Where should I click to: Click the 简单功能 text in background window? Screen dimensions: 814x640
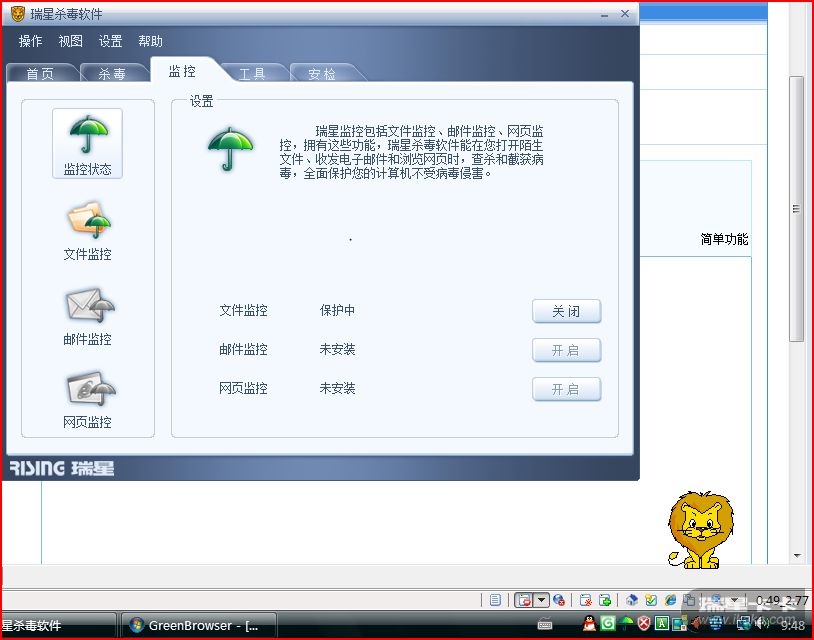point(724,239)
